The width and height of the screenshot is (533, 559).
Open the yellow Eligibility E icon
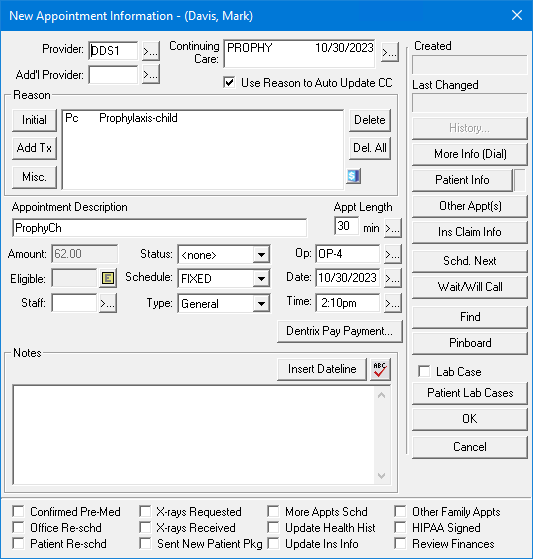108,278
